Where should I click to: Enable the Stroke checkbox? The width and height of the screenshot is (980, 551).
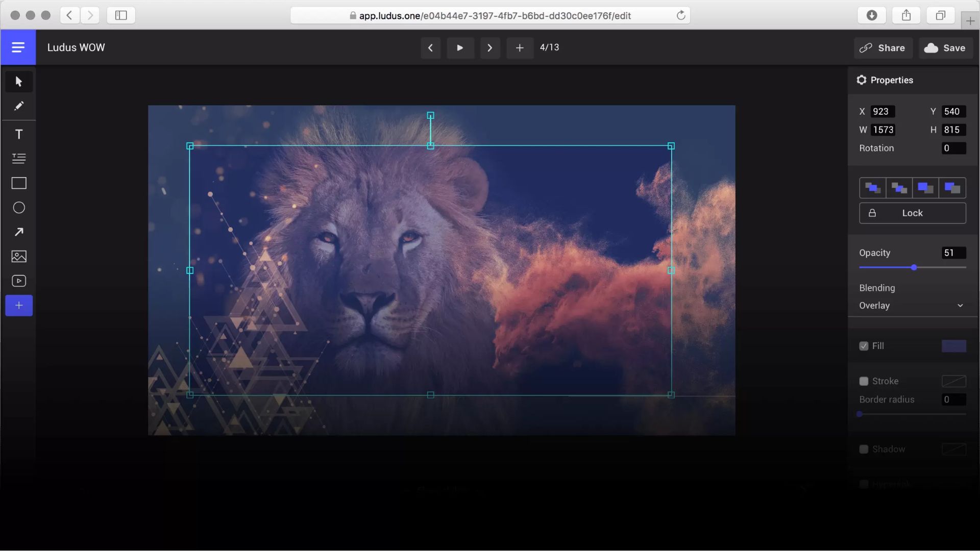pos(864,381)
